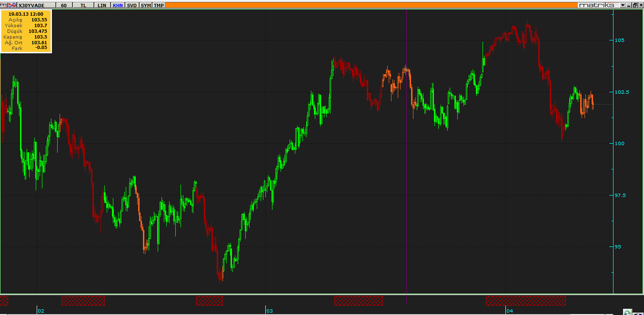
Task: Toggle the SYM button in toolbar
Action: tap(146, 5)
